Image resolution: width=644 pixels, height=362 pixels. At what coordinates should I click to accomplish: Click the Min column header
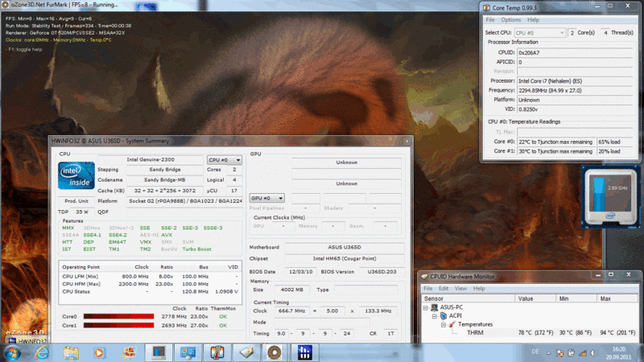click(576, 298)
